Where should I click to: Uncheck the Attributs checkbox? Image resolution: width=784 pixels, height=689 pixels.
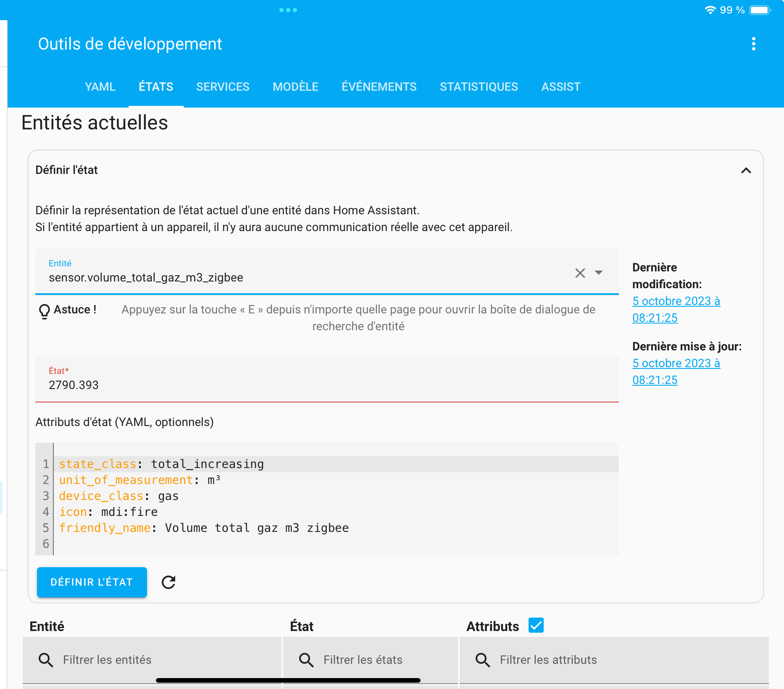tap(536, 625)
